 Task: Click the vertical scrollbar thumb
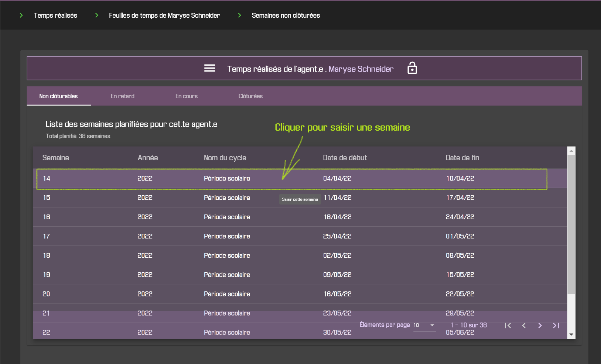tap(571, 224)
